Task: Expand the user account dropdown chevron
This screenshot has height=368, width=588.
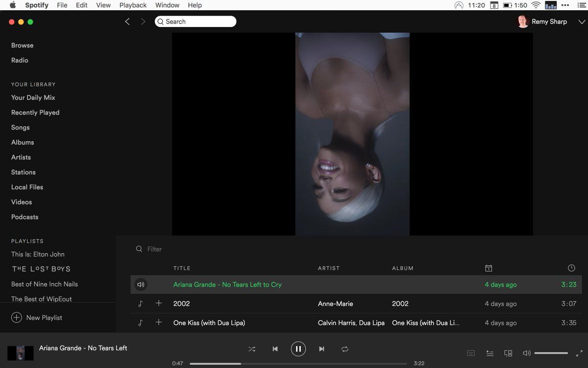Action: click(582, 22)
